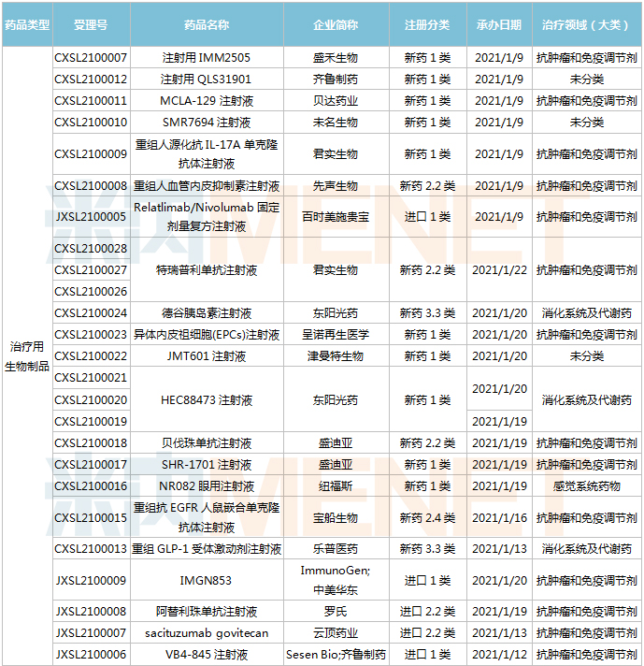Select cell 津曼特生物
The width and height of the screenshot is (644, 666).
click(x=336, y=356)
